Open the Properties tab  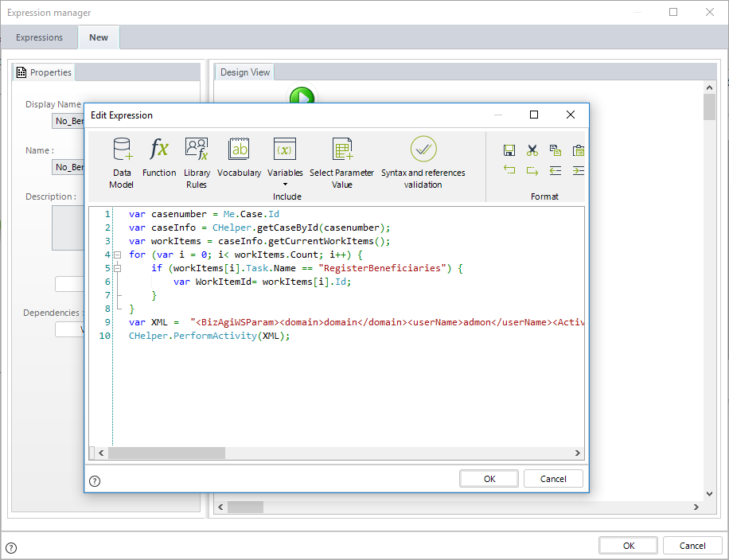click(44, 72)
